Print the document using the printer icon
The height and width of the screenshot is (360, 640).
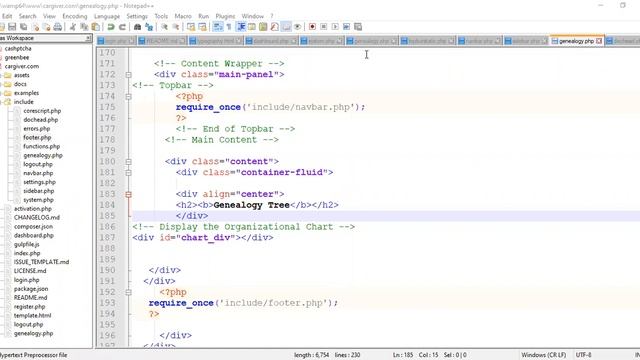[x=58, y=27]
